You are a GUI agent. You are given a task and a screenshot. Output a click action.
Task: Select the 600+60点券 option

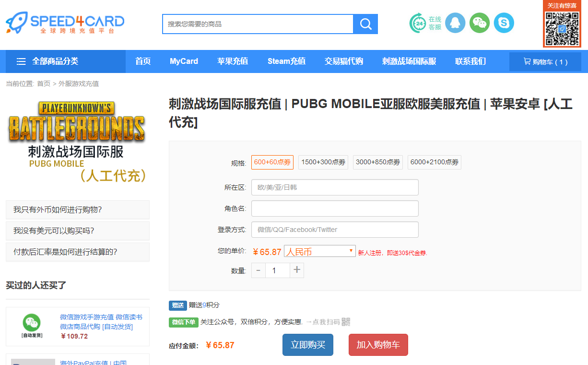pyautogui.click(x=272, y=162)
